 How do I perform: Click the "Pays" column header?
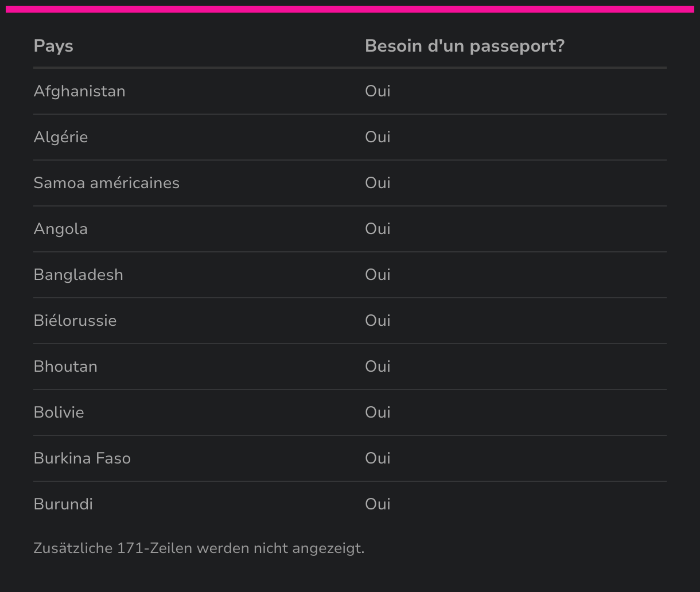pos(53,46)
